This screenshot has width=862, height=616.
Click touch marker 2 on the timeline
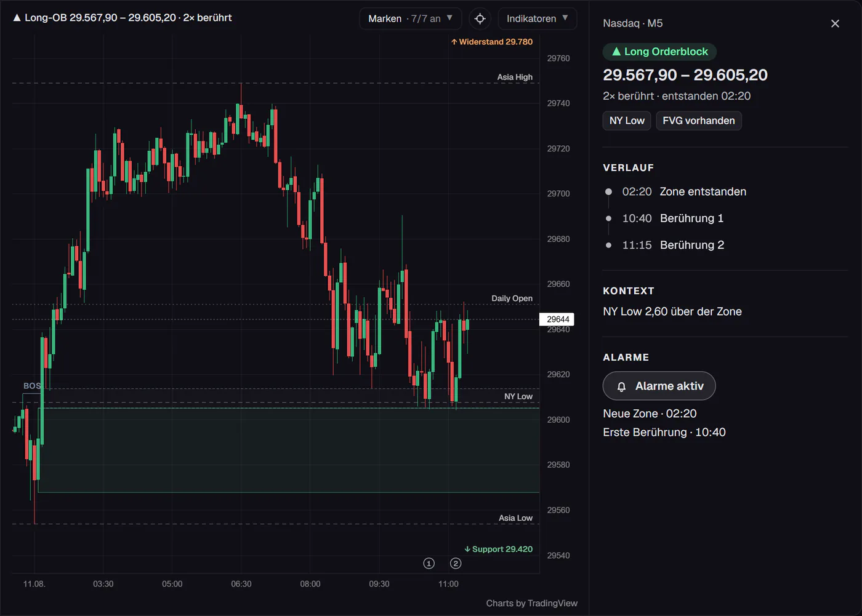click(456, 563)
